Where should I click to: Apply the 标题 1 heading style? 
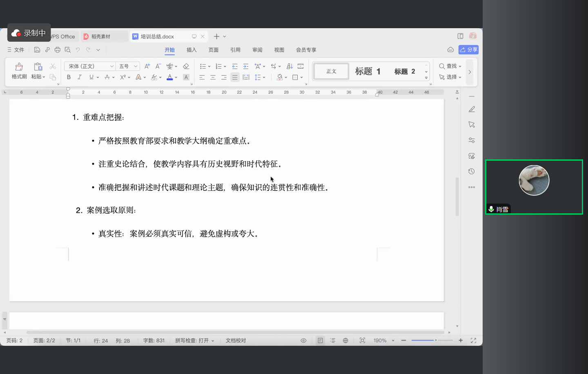(x=367, y=72)
